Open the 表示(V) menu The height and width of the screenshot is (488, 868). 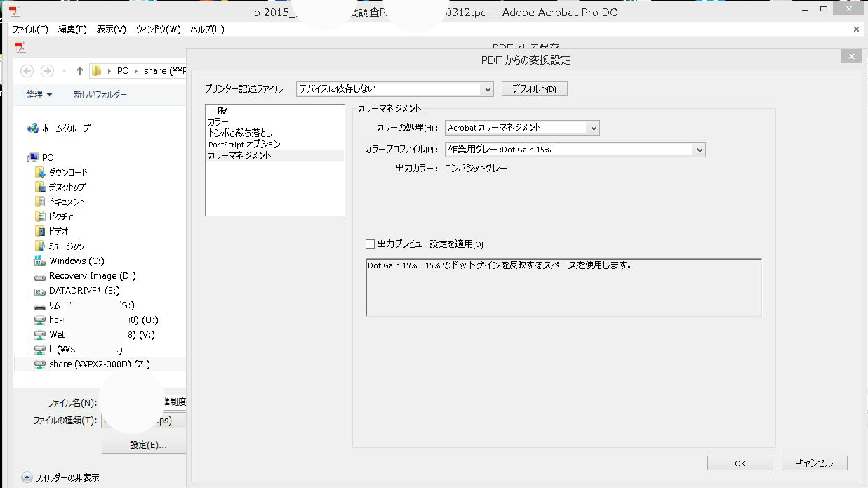pyautogui.click(x=111, y=29)
